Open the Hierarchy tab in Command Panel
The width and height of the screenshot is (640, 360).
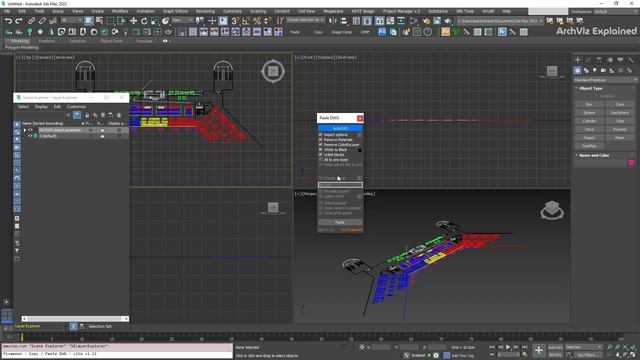pyautogui.click(x=599, y=60)
